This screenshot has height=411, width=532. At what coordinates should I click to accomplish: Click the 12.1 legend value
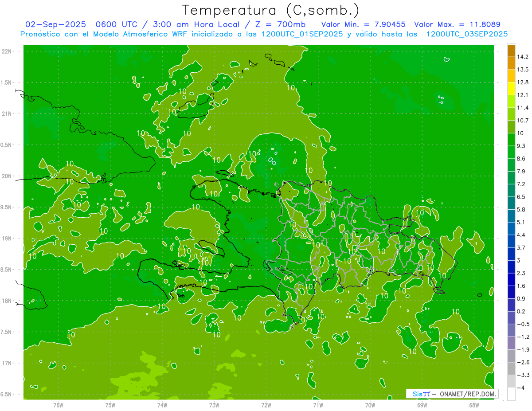pyautogui.click(x=523, y=95)
